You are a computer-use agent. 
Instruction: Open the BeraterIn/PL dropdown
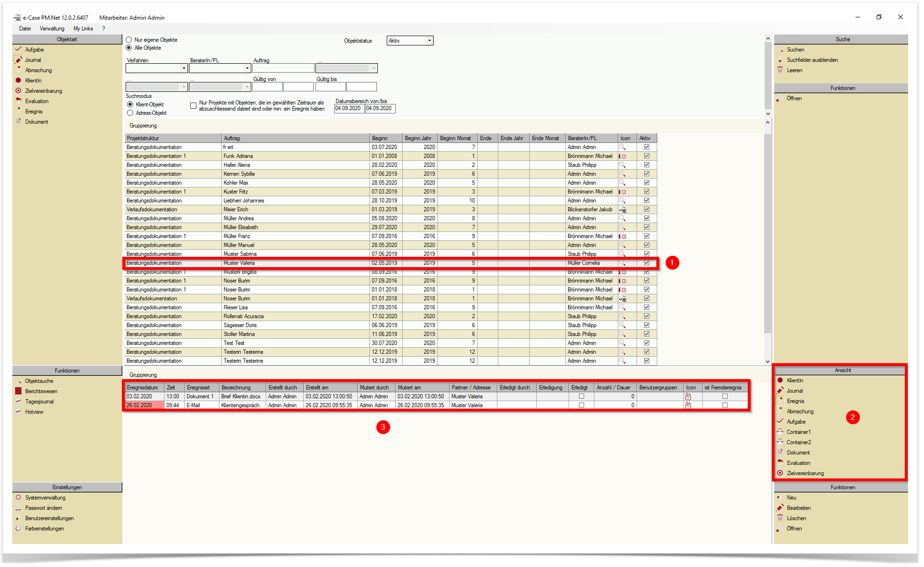click(247, 68)
